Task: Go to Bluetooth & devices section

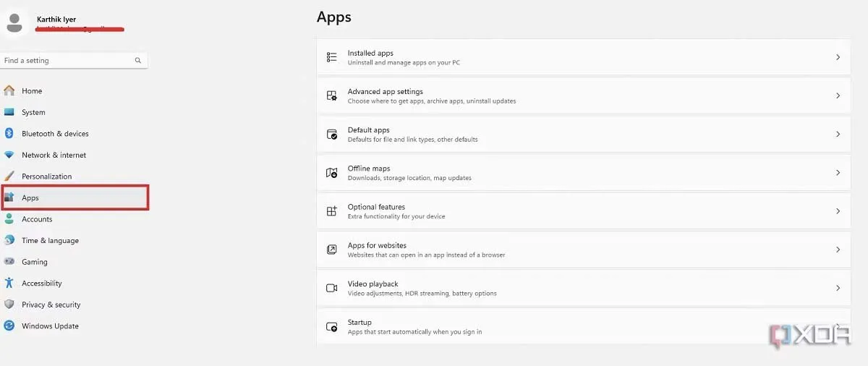Action: [x=55, y=134]
